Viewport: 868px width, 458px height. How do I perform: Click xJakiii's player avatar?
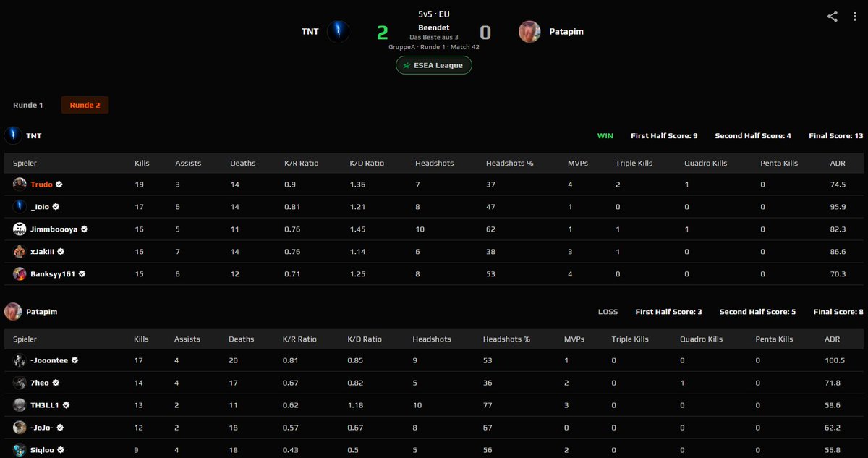coord(20,252)
